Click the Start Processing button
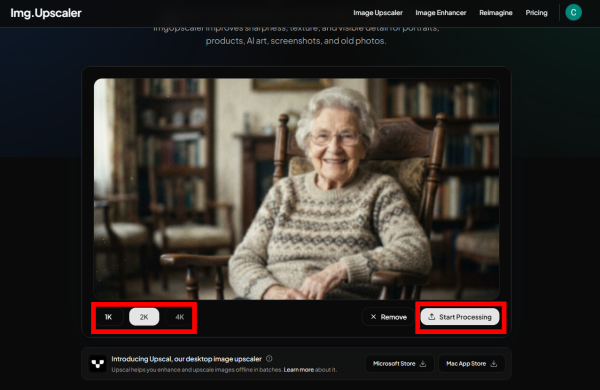 tap(460, 317)
